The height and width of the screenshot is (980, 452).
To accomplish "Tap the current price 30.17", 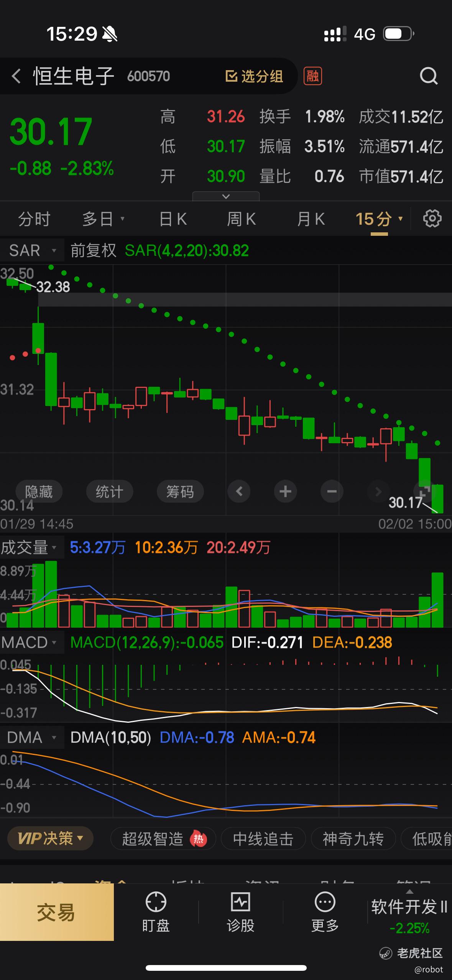I will (51, 132).
